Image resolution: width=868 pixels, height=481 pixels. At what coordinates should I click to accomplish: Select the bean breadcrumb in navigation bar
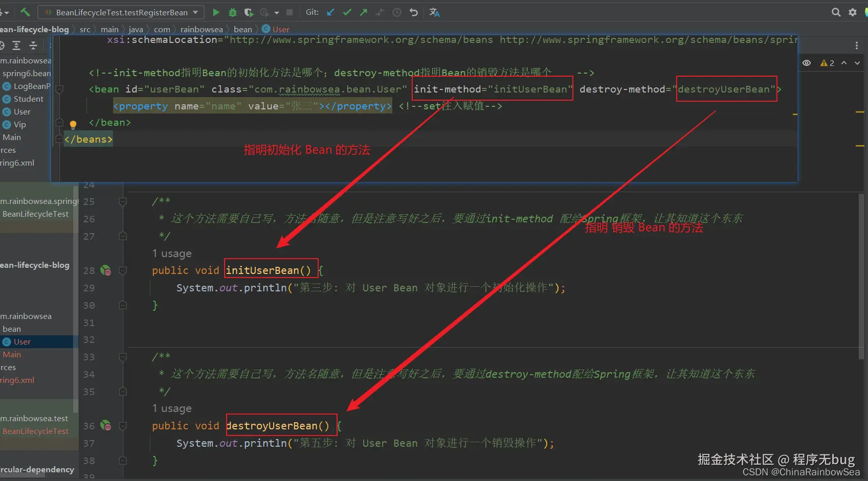[x=243, y=29]
